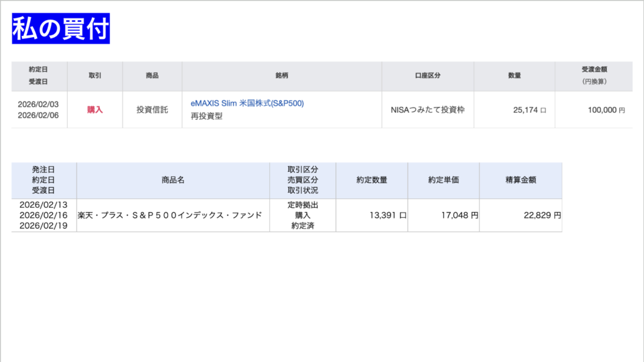This screenshot has height=362, width=644.
Task: Click the 17,048 円 unit price cell
Action: 460,215
